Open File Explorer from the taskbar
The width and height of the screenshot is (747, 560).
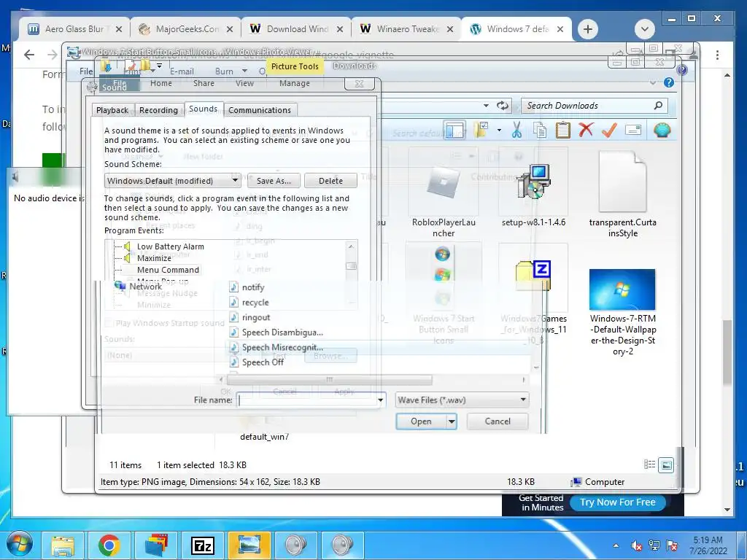point(63,545)
